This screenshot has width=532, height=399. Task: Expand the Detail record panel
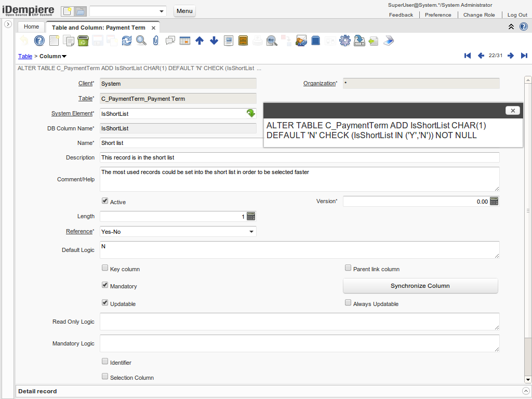525,391
